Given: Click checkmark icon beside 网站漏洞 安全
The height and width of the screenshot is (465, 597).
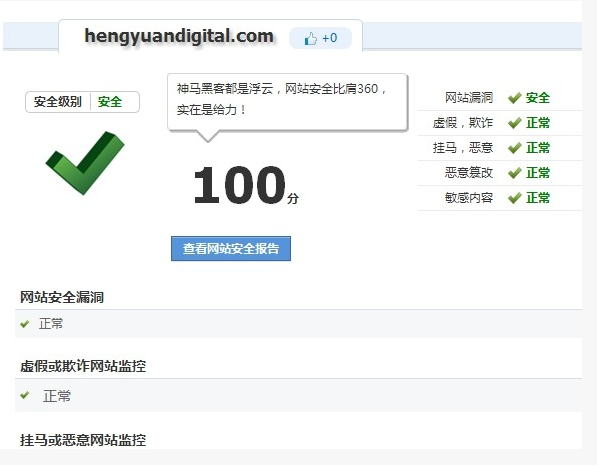Looking at the screenshot, I should [x=514, y=98].
